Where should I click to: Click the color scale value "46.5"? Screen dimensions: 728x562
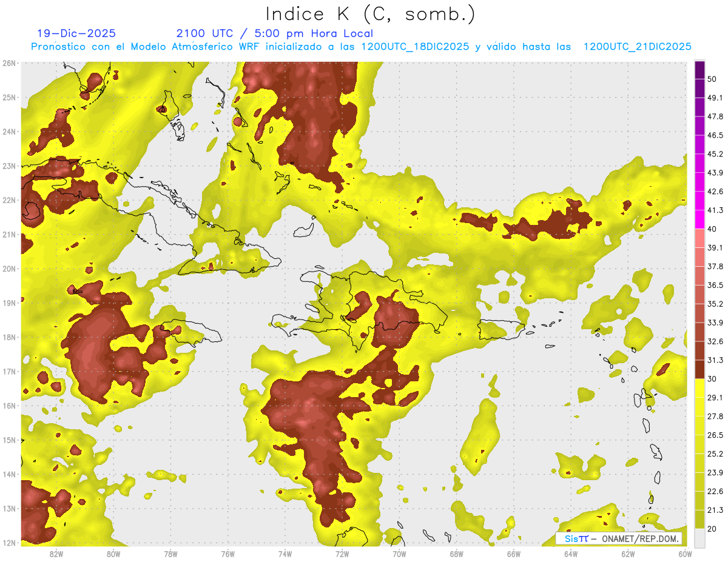point(715,135)
